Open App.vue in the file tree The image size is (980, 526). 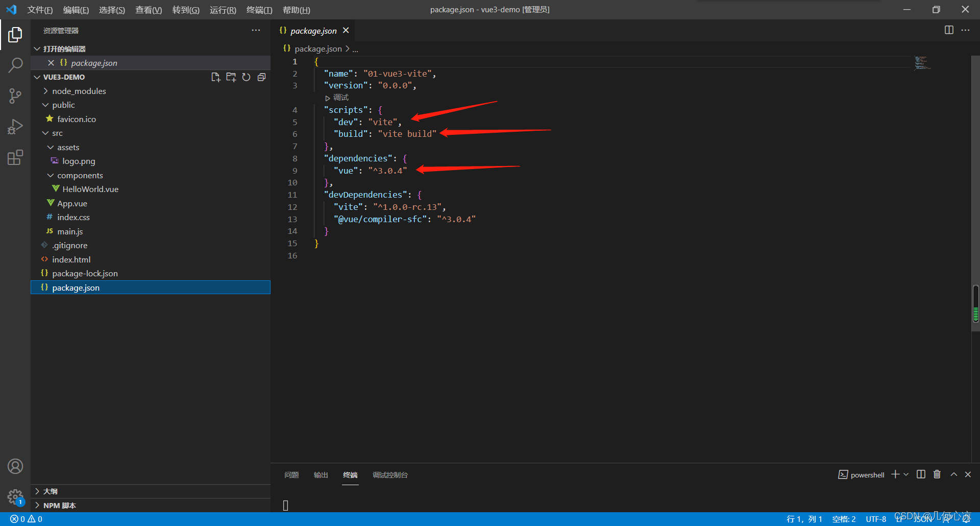[x=72, y=203]
